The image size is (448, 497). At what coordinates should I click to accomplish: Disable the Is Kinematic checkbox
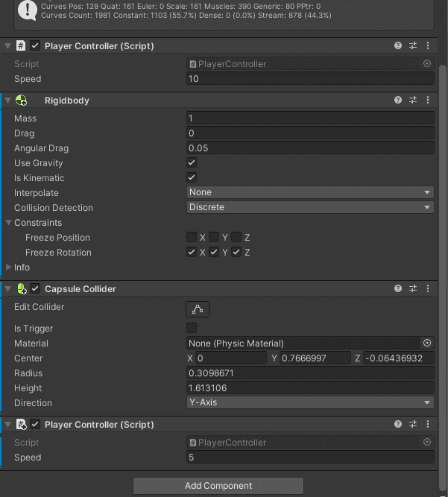(192, 177)
